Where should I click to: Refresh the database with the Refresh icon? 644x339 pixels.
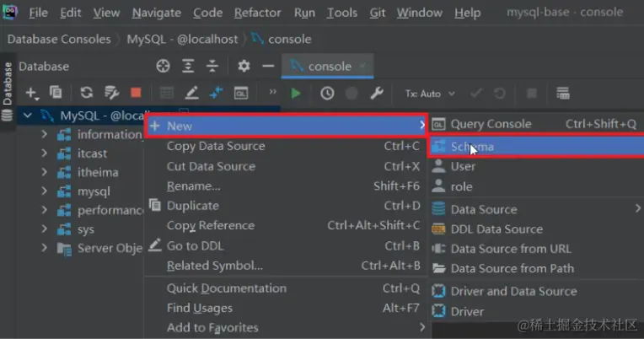(x=86, y=93)
